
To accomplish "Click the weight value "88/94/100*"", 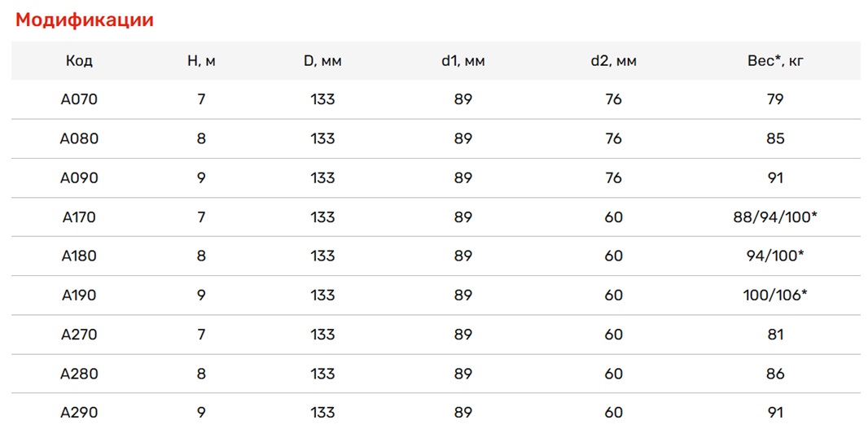I will click(775, 217).
